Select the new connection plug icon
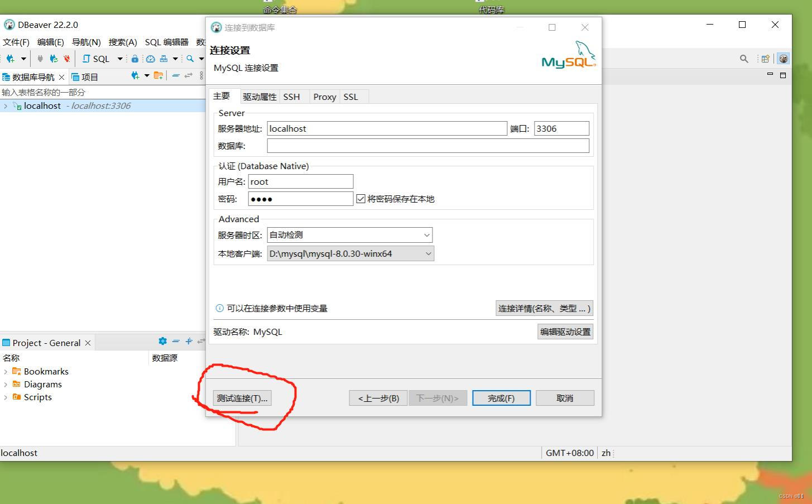 tap(9, 58)
